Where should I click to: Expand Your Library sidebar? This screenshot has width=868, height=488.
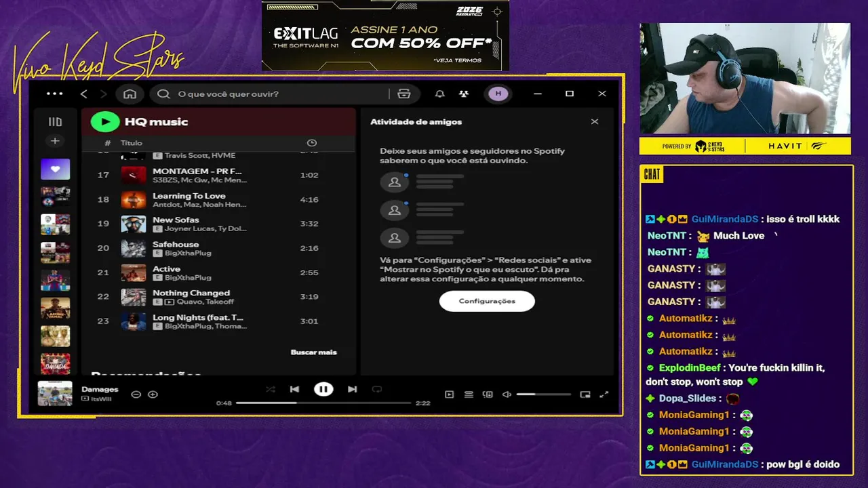pyautogui.click(x=55, y=122)
